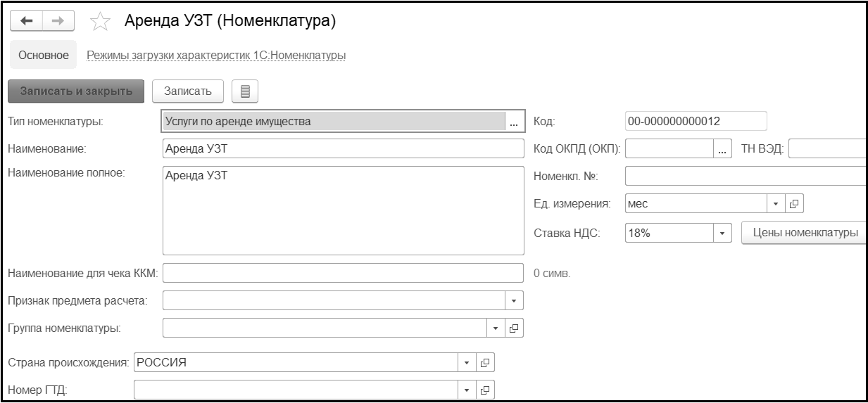Expand the Признак предмета расчета dropdown
Image resolution: width=868 pixels, height=403 pixels.
tap(514, 300)
